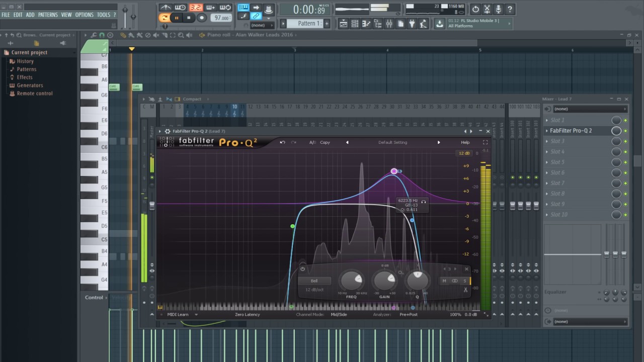Toggle pattern/song mode button
644x362 pixels.
click(x=164, y=18)
